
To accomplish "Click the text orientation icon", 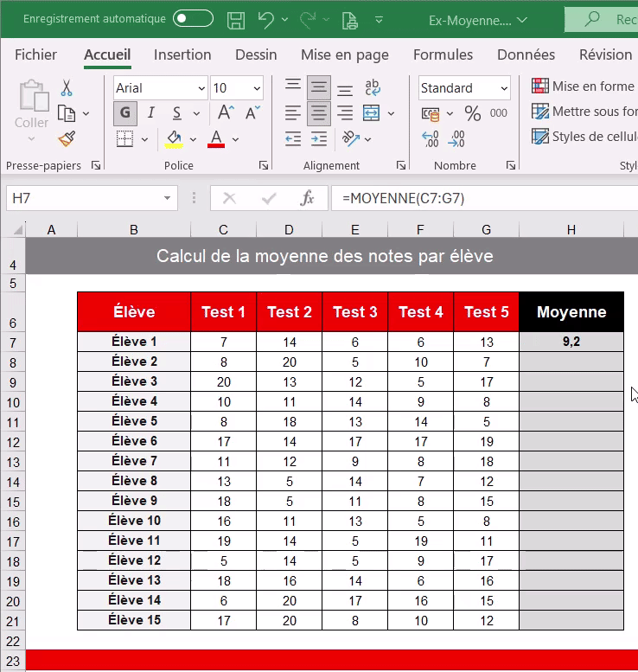I will point(351,138).
